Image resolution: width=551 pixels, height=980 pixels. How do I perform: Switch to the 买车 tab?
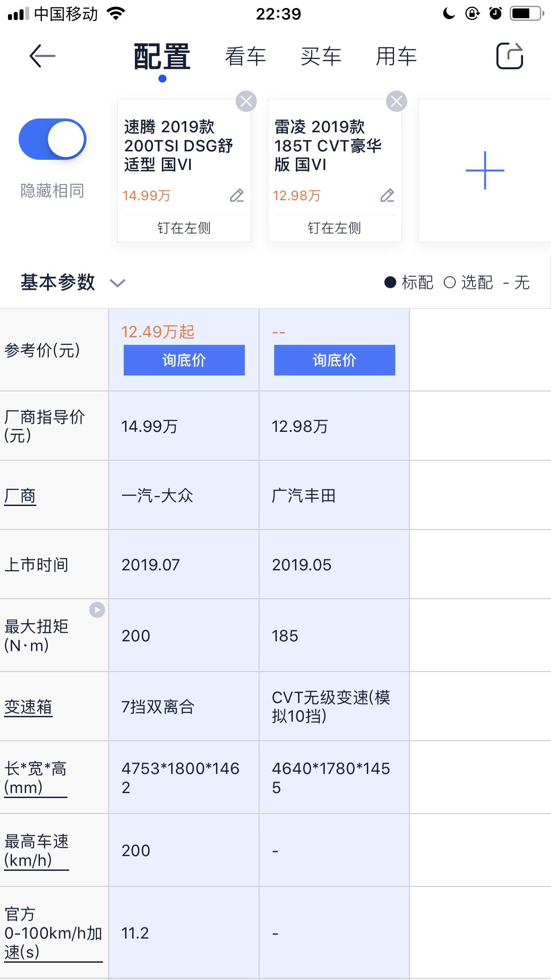[321, 57]
